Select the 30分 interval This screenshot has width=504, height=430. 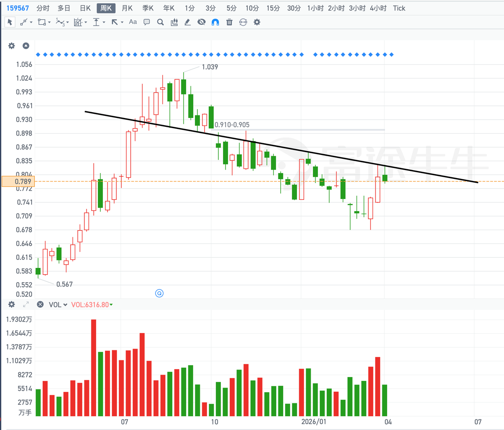294,8
